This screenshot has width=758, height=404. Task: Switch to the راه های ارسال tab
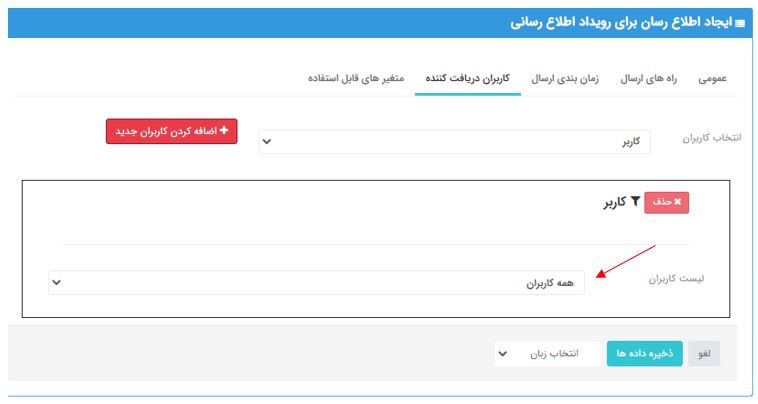[x=649, y=78]
